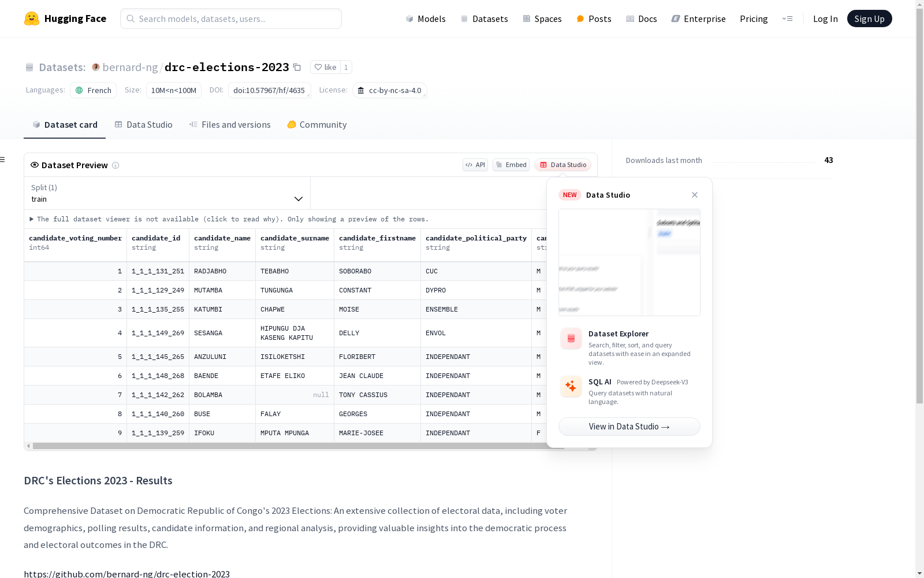Image resolution: width=924 pixels, height=578 pixels.
Task: Open Files and versions tab
Action: pos(230,125)
